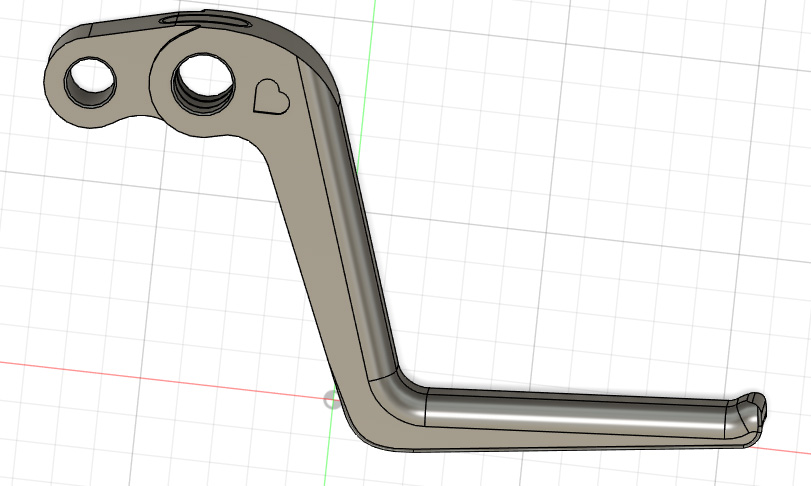Select the rounded elbow bend of the lever
The height and width of the screenshot is (486, 811).
(x=398, y=401)
